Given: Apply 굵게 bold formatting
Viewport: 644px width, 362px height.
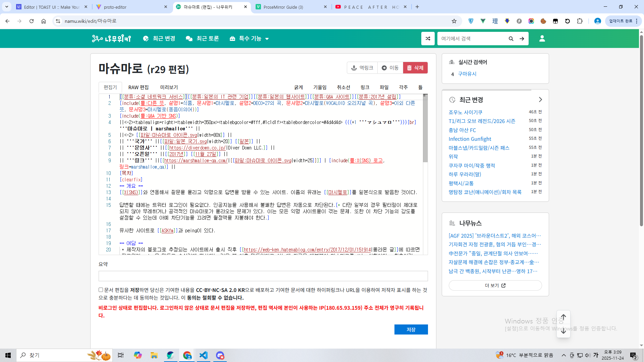Looking at the screenshot, I should point(298,87).
